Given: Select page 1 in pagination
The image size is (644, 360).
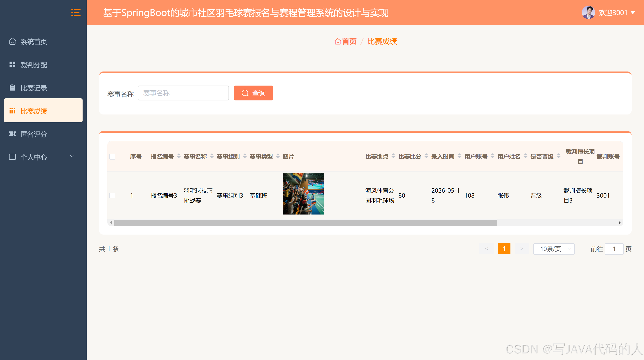Looking at the screenshot, I should coord(504,249).
